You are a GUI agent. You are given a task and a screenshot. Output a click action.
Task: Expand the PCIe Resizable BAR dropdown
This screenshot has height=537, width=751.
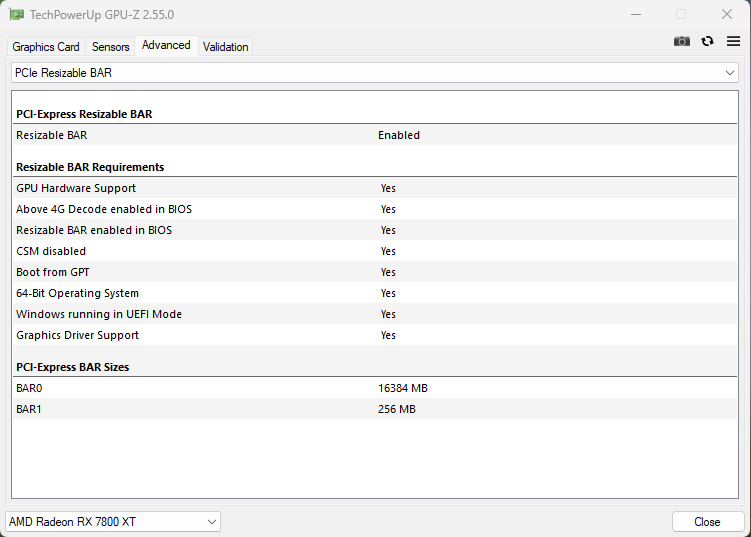(x=375, y=73)
